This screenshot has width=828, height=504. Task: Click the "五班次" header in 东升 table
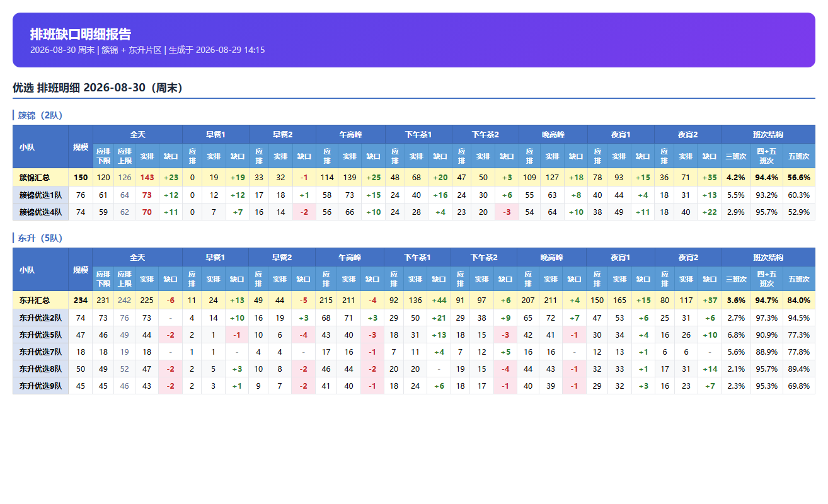(x=799, y=279)
